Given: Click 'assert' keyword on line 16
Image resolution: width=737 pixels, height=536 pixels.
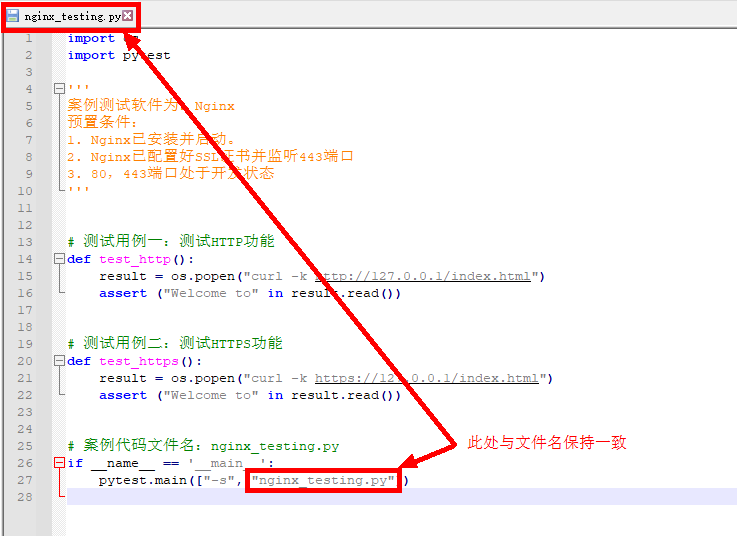Looking at the screenshot, I should pyautogui.click(x=123, y=293).
